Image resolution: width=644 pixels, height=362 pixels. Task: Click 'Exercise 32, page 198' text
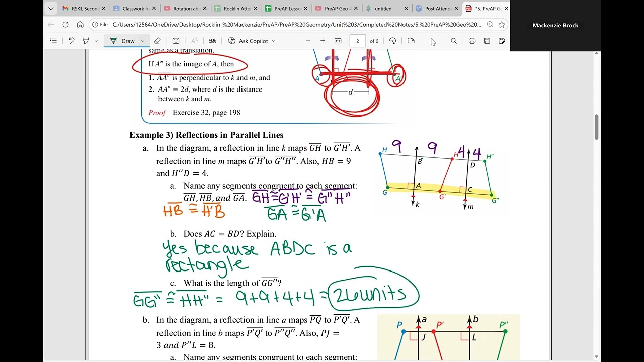206,113
